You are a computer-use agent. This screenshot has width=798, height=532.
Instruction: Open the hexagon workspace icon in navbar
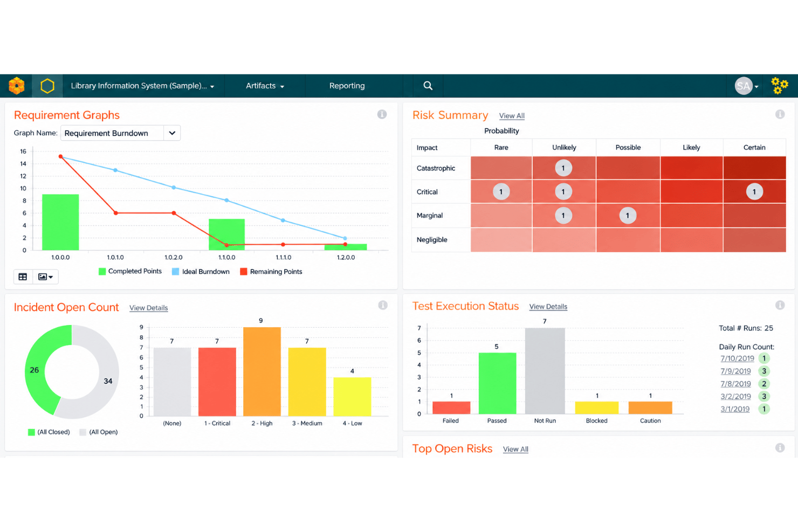point(47,86)
